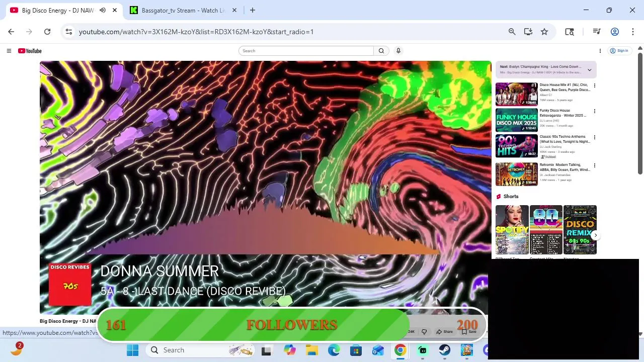This screenshot has width=644, height=362.
Task: Open Funky Disco House Extravaganza title link
Action: [563, 113]
